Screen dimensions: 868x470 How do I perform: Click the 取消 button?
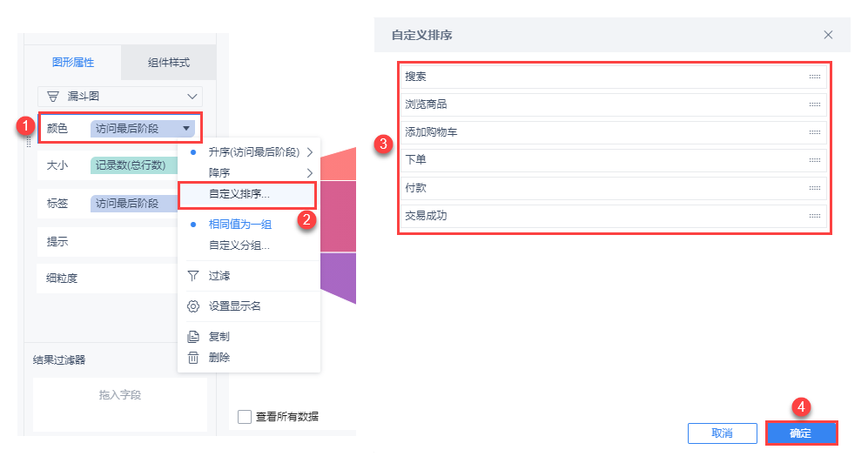coord(722,433)
